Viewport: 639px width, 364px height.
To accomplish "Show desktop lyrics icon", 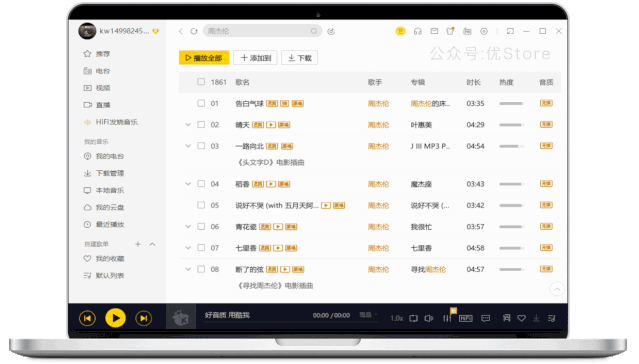I will click(x=506, y=318).
